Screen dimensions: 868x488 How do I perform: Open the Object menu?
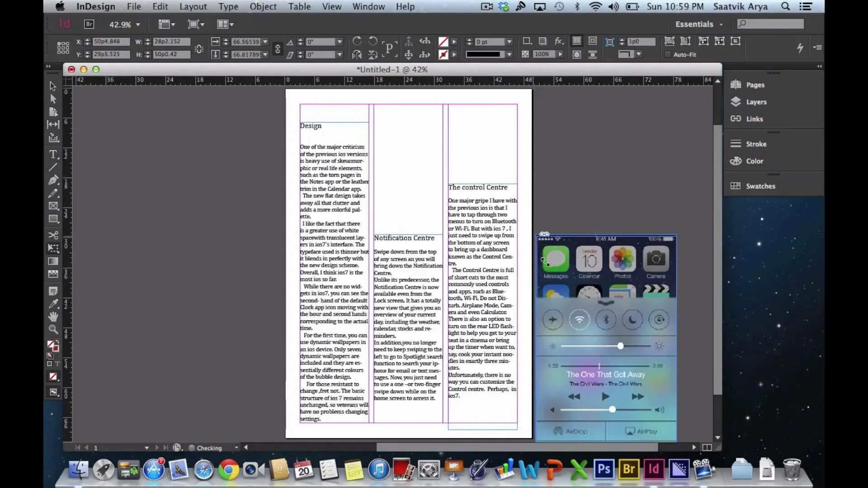(x=263, y=6)
